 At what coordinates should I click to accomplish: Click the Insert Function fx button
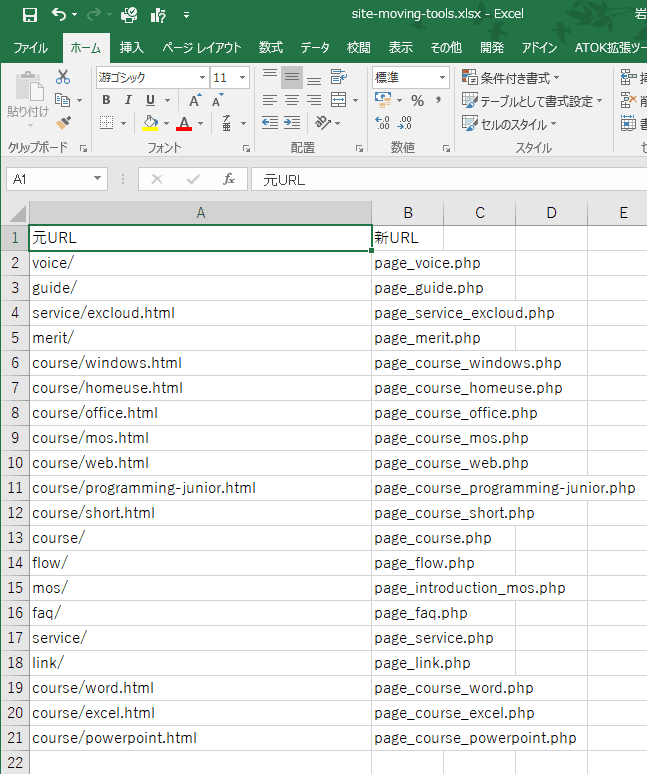tap(228, 179)
